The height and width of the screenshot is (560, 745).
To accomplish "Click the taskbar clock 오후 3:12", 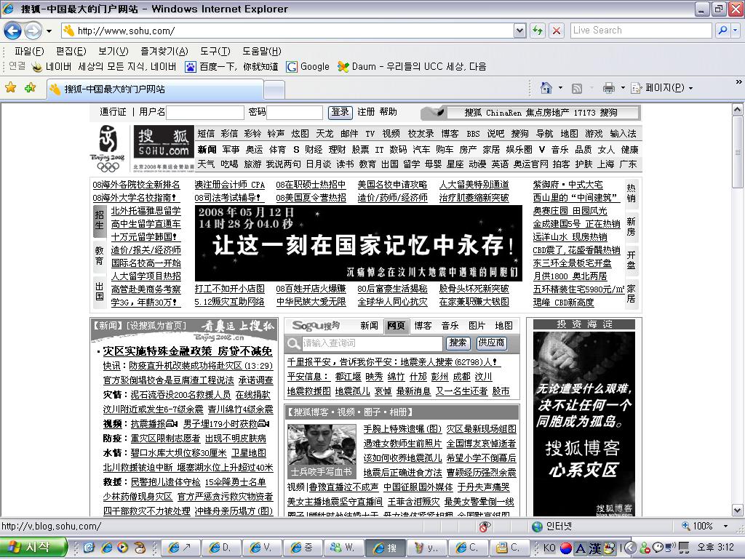I will click(716, 548).
